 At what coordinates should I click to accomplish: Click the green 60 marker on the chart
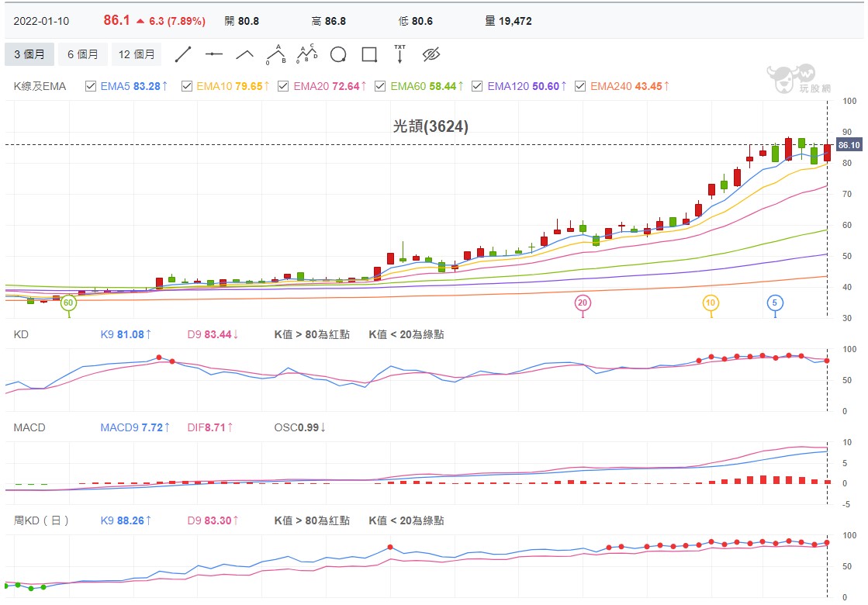pyautogui.click(x=68, y=302)
